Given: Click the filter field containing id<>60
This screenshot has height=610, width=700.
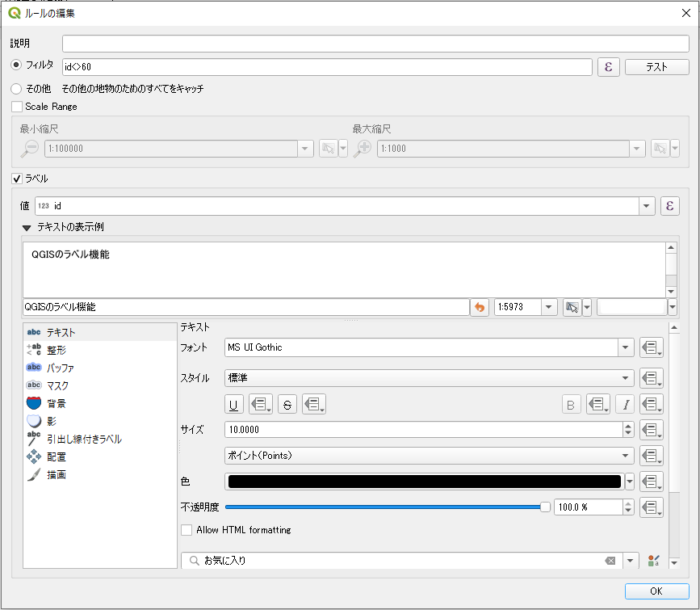Looking at the screenshot, I should point(327,67).
